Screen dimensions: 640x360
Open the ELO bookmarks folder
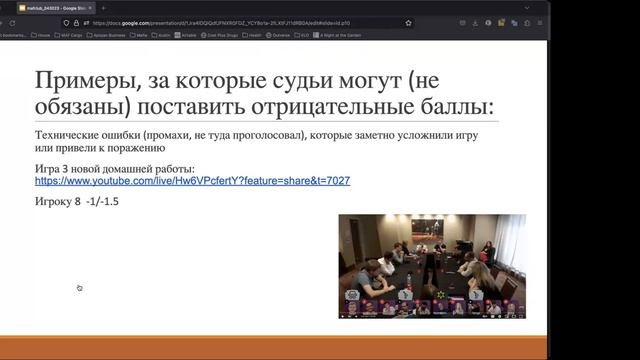coord(302,35)
